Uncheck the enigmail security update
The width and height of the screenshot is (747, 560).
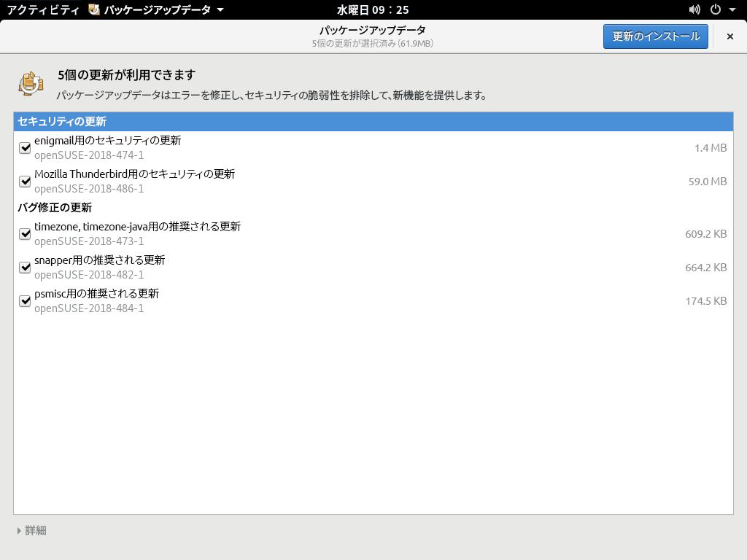pyautogui.click(x=25, y=148)
